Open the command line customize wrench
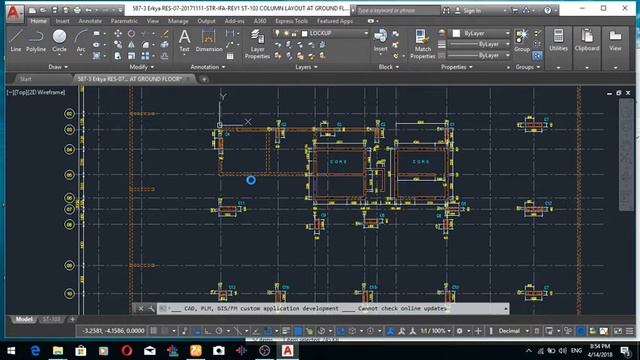The width and height of the screenshot is (640, 360). point(151,309)
